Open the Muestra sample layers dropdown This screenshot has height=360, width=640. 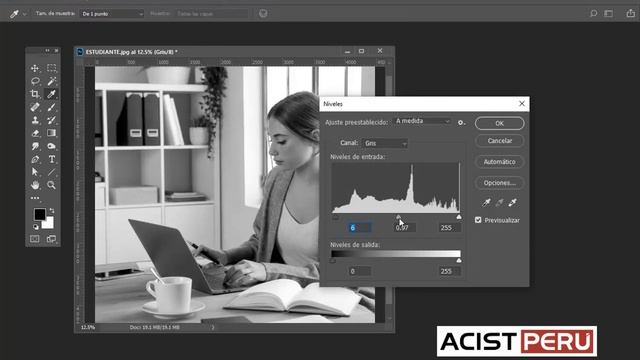click(211, 14)
